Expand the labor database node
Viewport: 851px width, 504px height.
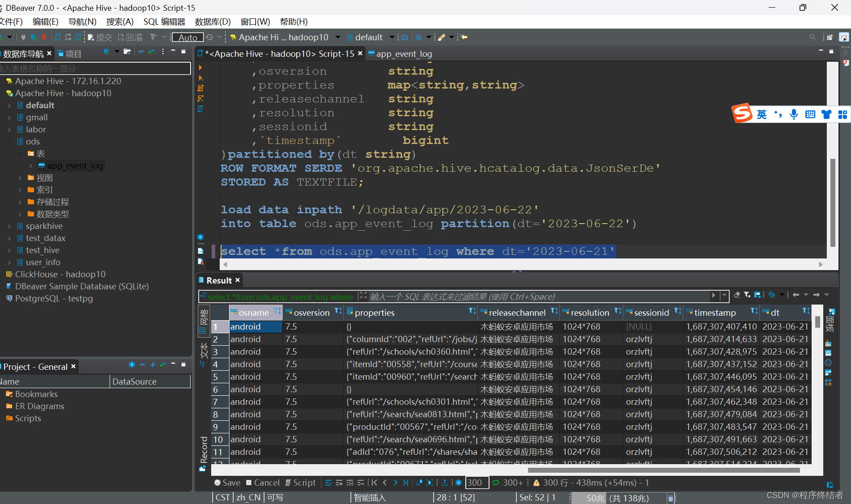coord(9,130)
